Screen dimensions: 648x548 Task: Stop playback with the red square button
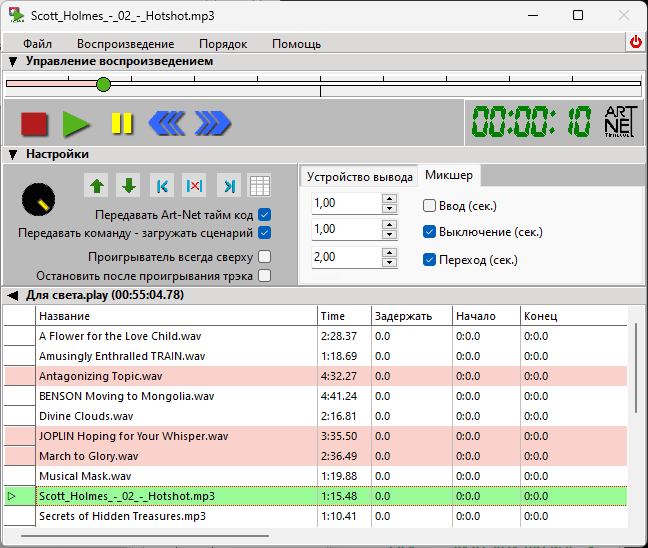(34, 124)
